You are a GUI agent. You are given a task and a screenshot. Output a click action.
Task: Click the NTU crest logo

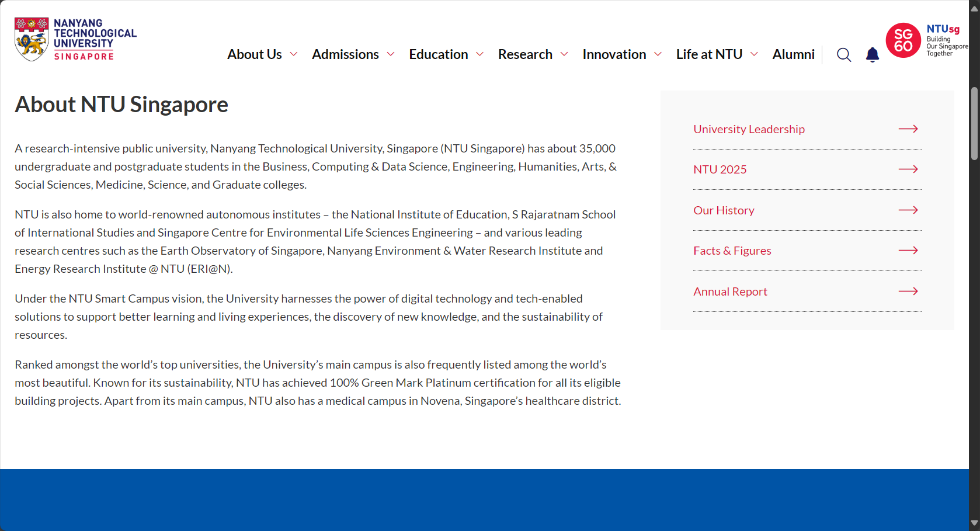click(32, 39)
